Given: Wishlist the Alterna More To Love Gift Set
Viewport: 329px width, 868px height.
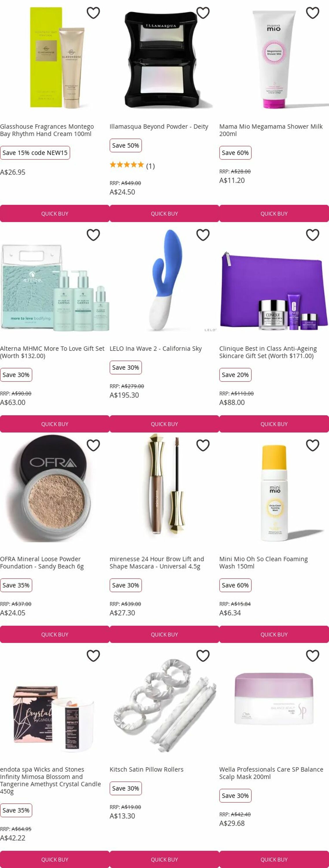Looking at the screenshot, I should (x=93, y=235).
